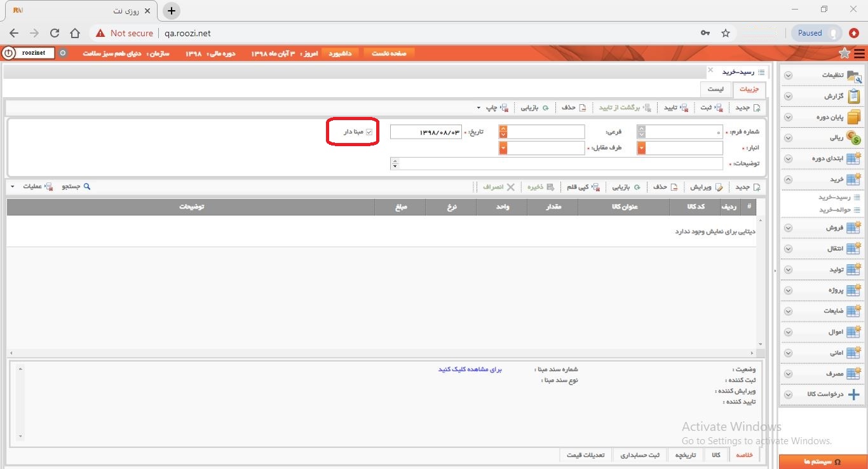Click the search magnifier جستجو icon

[87, 187]
